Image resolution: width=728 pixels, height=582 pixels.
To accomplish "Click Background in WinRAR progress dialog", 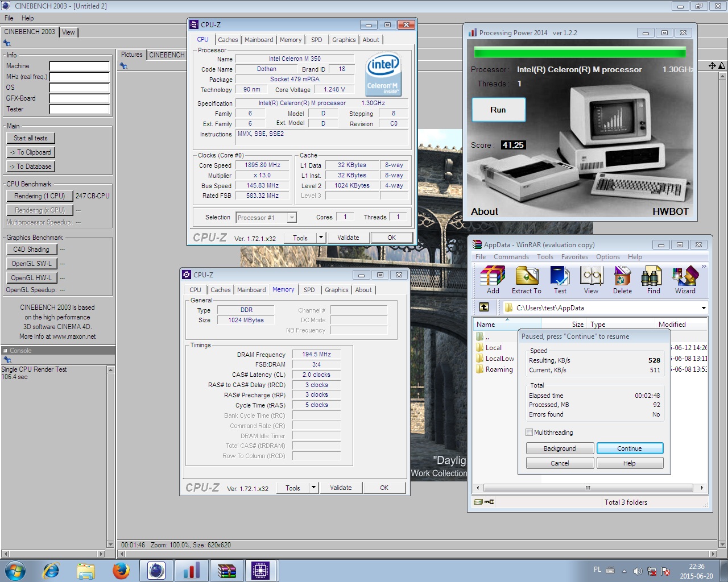I will pos(560,448).
